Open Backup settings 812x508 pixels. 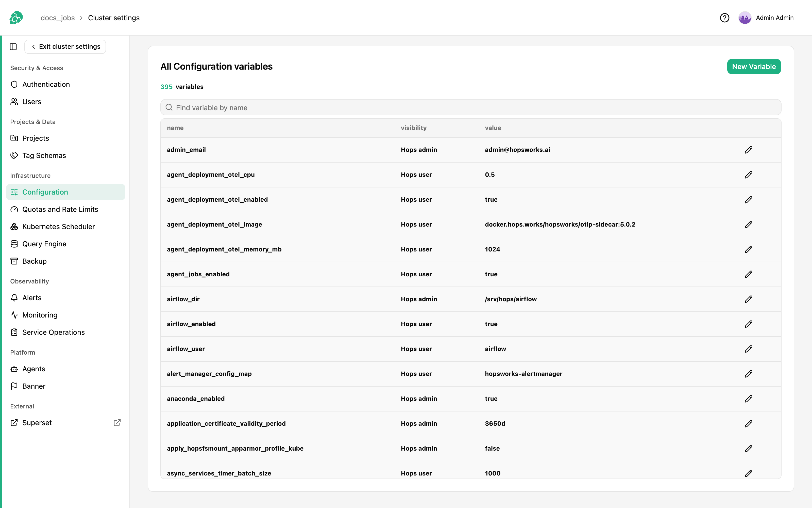[66, 261]
